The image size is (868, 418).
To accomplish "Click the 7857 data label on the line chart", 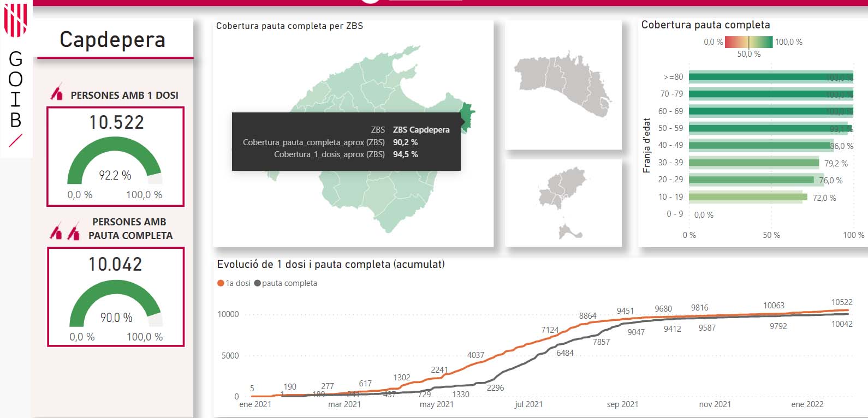I will (x=602, y=342).
